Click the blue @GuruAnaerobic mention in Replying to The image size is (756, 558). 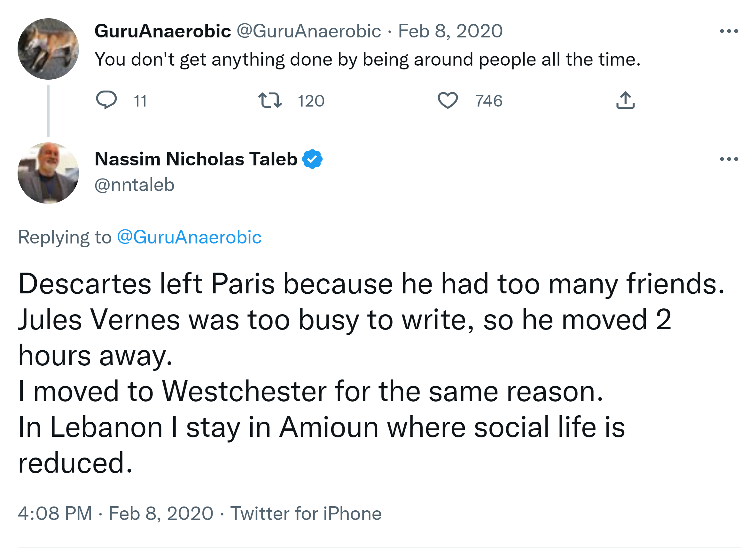pyautogui.click(x=189, y=237)
